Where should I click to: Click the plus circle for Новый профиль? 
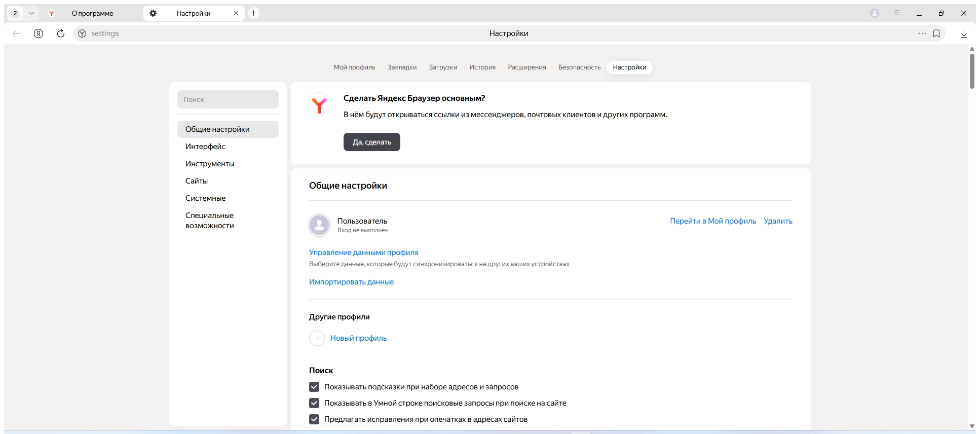click(x=317, y=338)
